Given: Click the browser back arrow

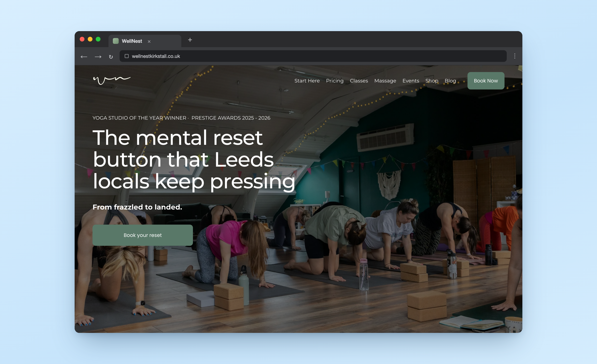Looking at the screenshot, I should pos(84,57).
